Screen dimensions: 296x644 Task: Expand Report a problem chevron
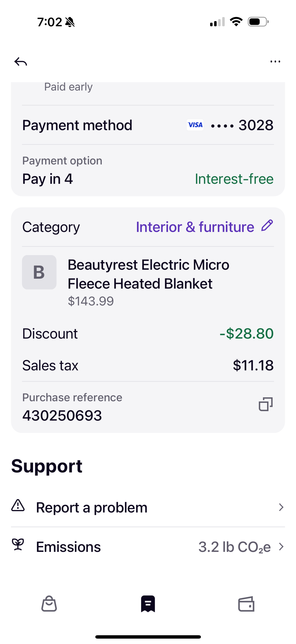pyautogui.click(x=281, y=507)
